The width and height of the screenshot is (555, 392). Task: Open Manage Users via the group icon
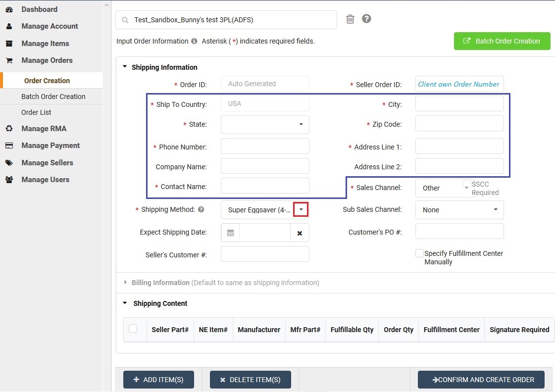coord(8,179)
